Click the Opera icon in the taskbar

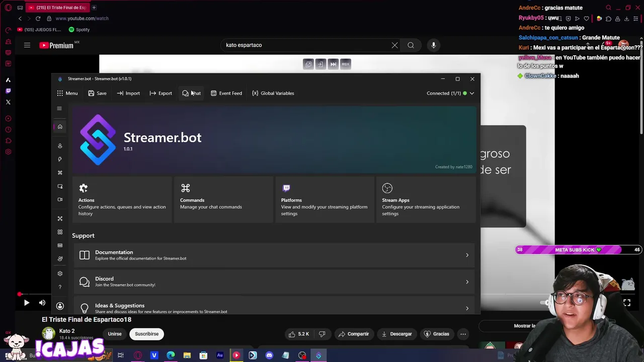click(138, 355)
